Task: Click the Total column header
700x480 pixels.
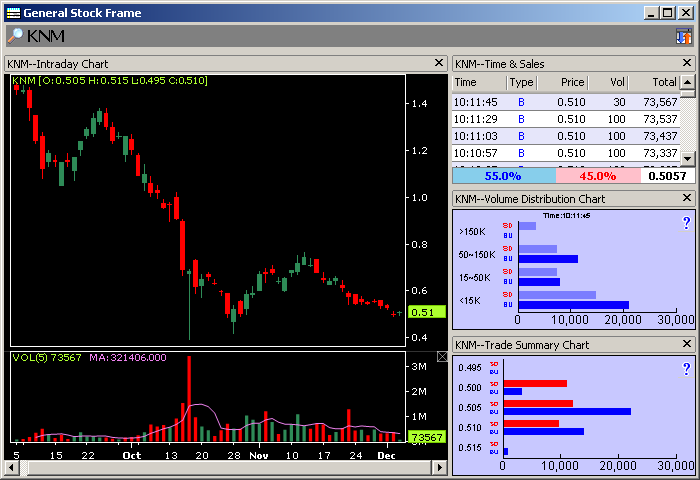Action: (x=654, y=83)
